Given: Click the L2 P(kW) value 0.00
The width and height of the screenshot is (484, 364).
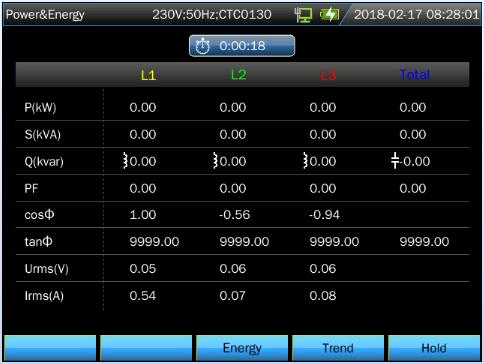Looking at the screenshot, I should pyautogui.click(x=233, y=107).
